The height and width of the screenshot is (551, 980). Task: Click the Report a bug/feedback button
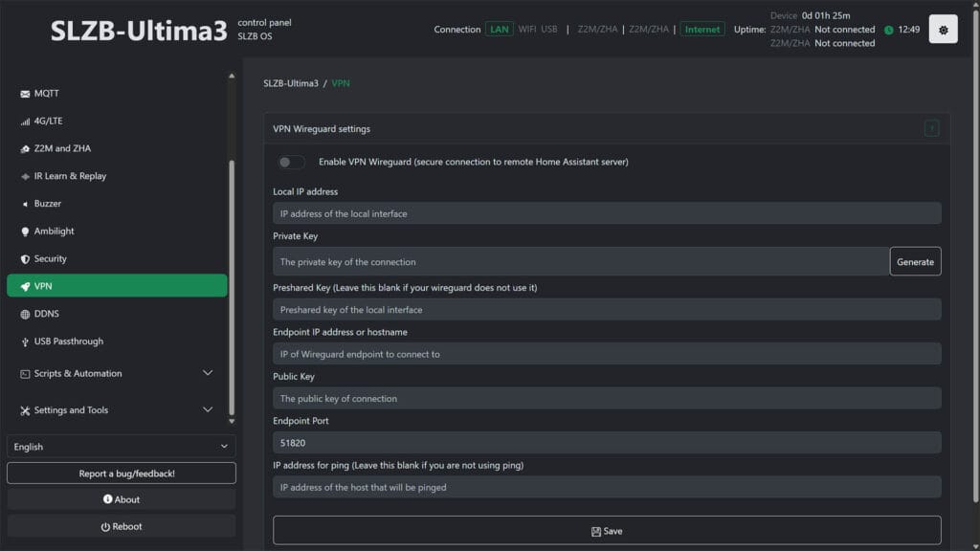(x=121, y=473)
